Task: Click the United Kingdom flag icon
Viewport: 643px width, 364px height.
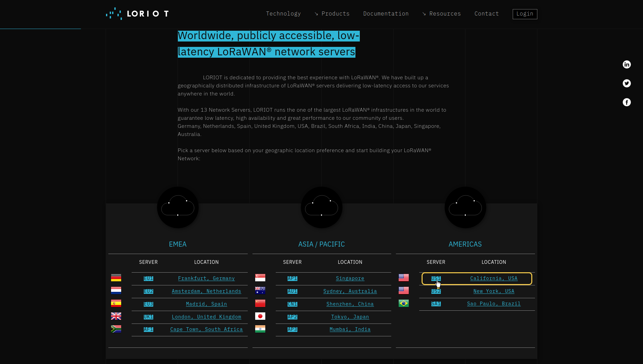Action: point(116,316)
